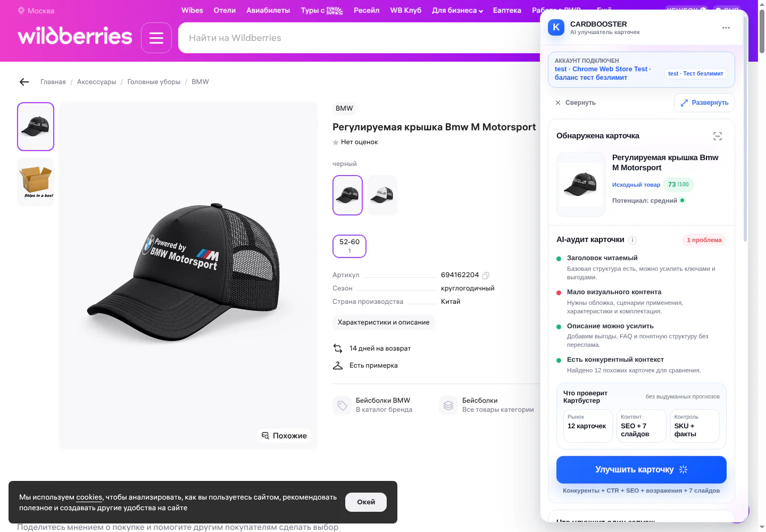This screenshot has height=532, width=766.
Task: Click the Похожие button on the image
Action: tap(285, 436)
